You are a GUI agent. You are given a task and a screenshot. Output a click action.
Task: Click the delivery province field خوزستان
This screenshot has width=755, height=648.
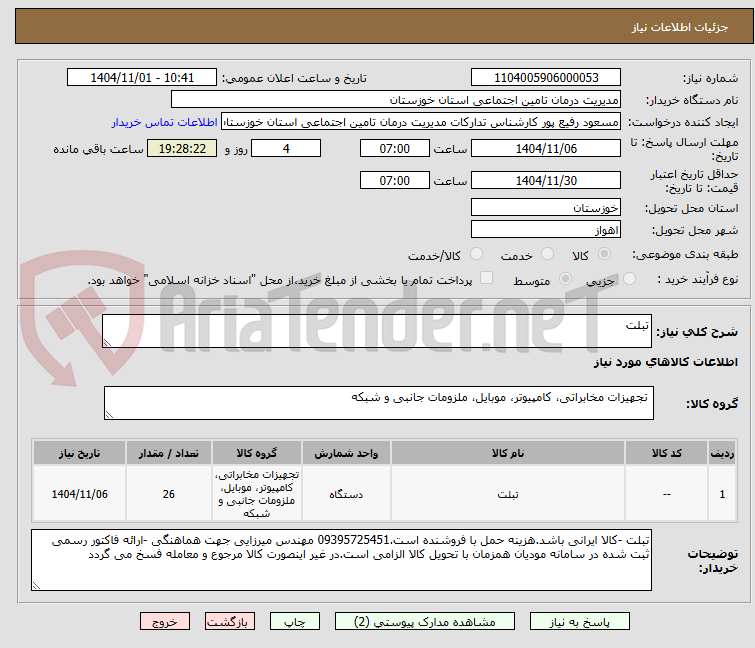(x=546, y=207)
